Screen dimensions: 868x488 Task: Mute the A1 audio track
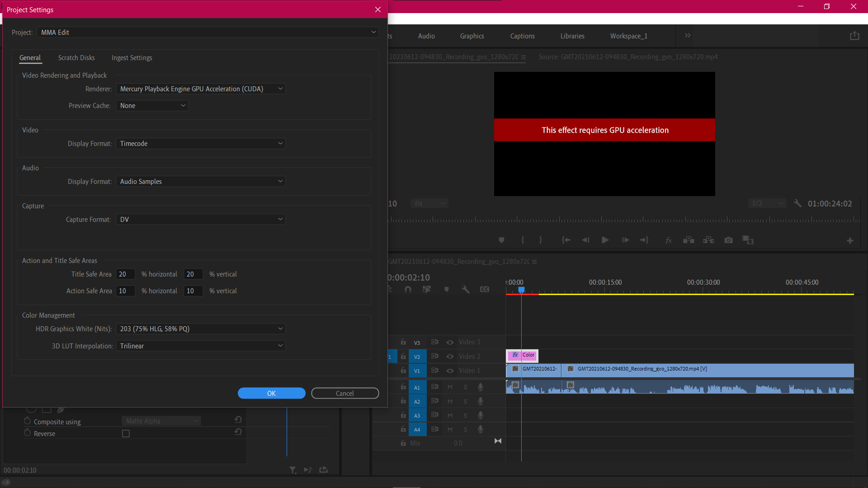click(x=450, y=387)
